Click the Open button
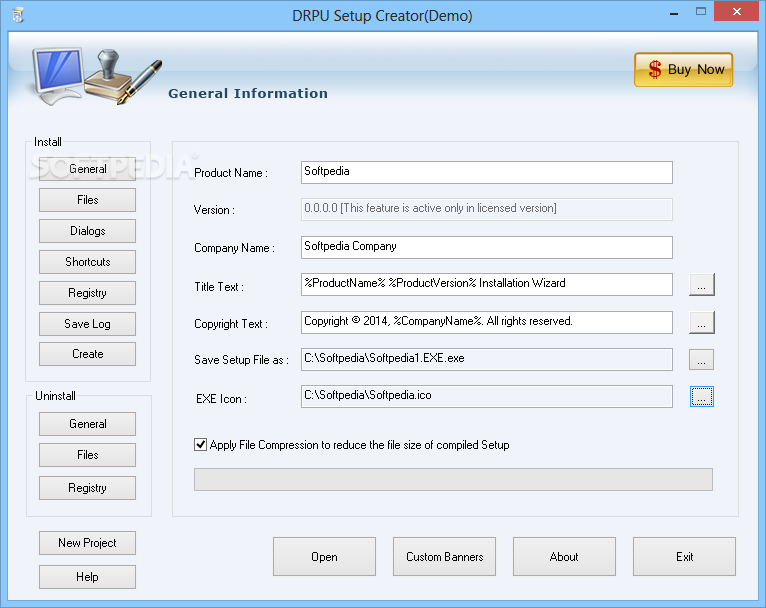766x608 pixels. click(x=324, y=557)
